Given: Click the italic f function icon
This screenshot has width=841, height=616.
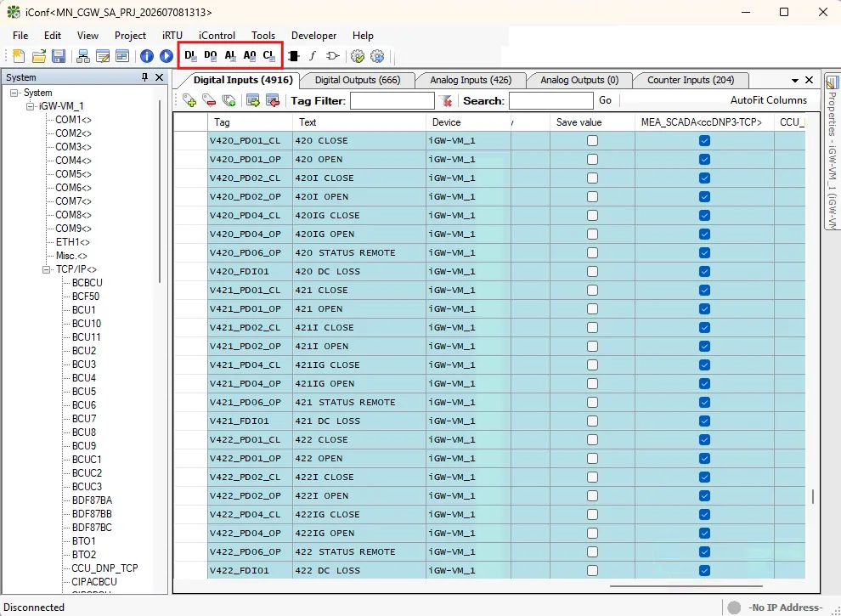Looking at the screenshot, I should [x=313, y=56].
